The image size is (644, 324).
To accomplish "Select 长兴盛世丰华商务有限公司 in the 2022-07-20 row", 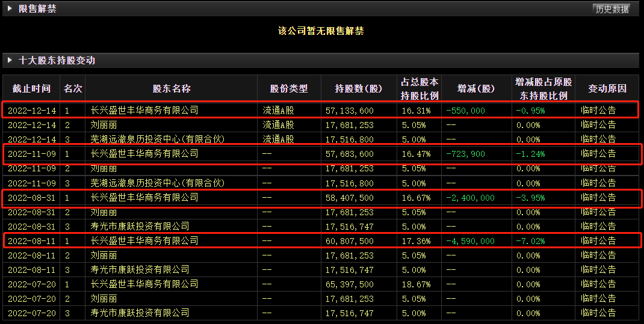I will [144, 284].
